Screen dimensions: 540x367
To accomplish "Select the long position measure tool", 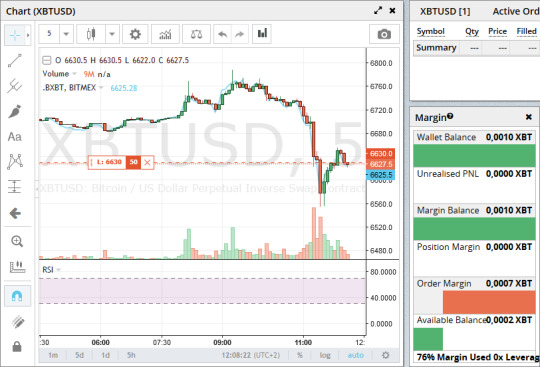I will pyautogui.click(x=15, y=187).
